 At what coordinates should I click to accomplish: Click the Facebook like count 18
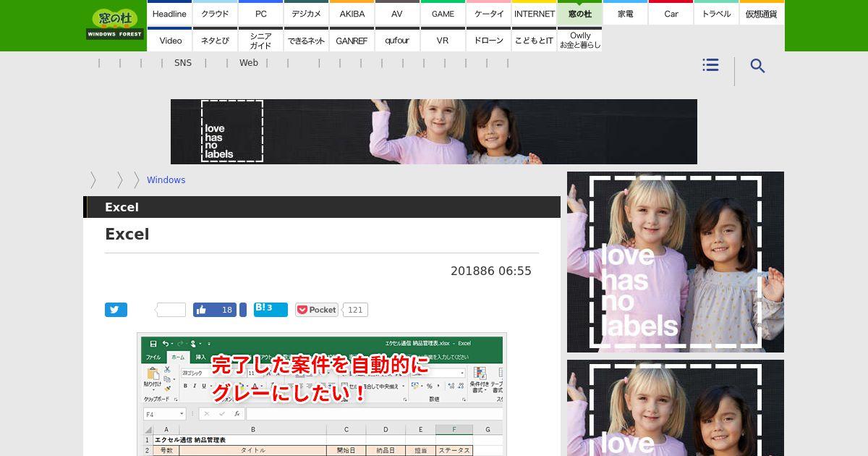point(227,310)
